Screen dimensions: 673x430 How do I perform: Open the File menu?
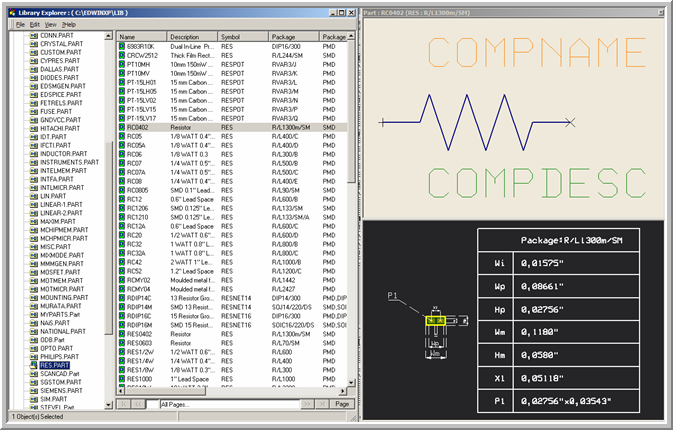pos(20,25)
